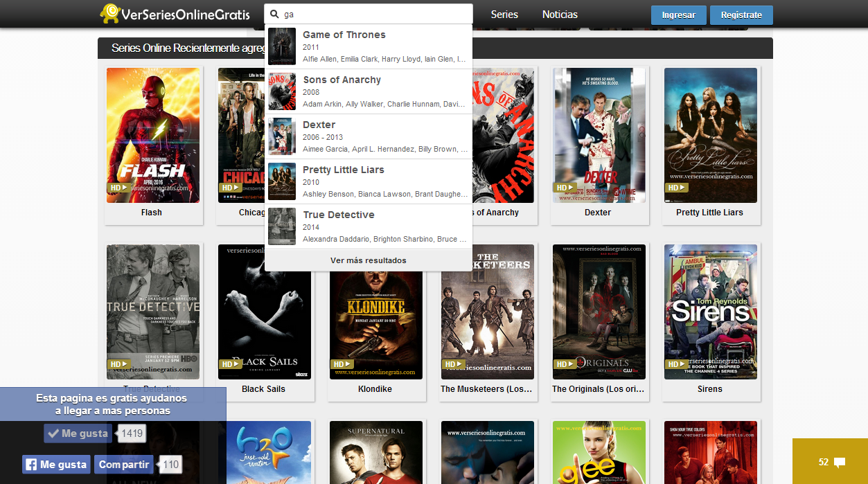Open the True Detective grid poster
Screen dimensions: 868x484
(153, 312)
